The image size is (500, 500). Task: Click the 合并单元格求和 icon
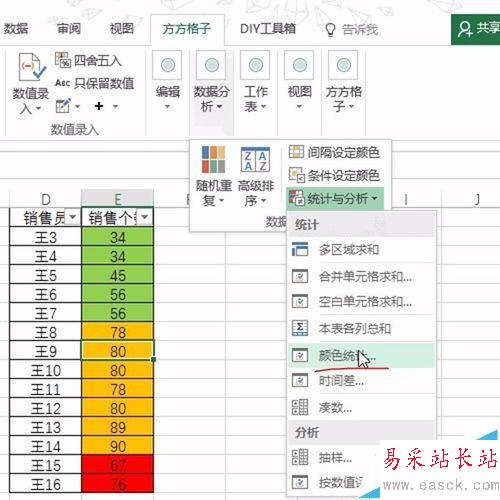(300, 276)
